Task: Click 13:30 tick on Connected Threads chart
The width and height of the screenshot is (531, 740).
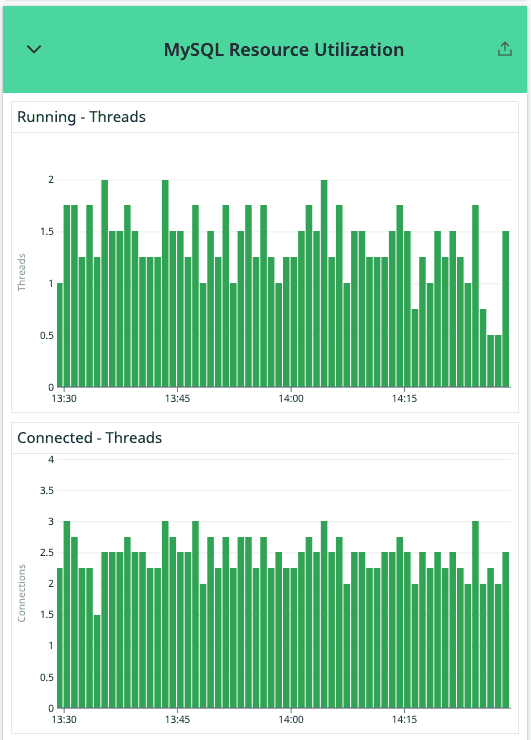Action: coord(64,719)
